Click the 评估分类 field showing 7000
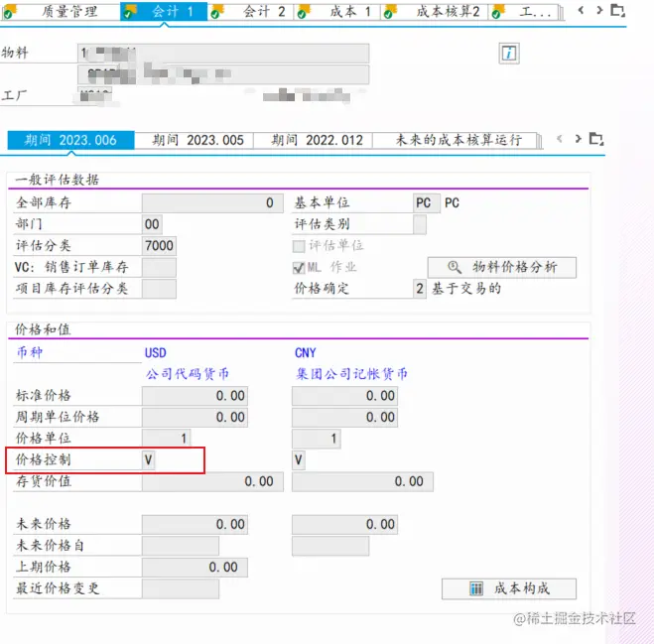654x644 pixels. [159, 246]
